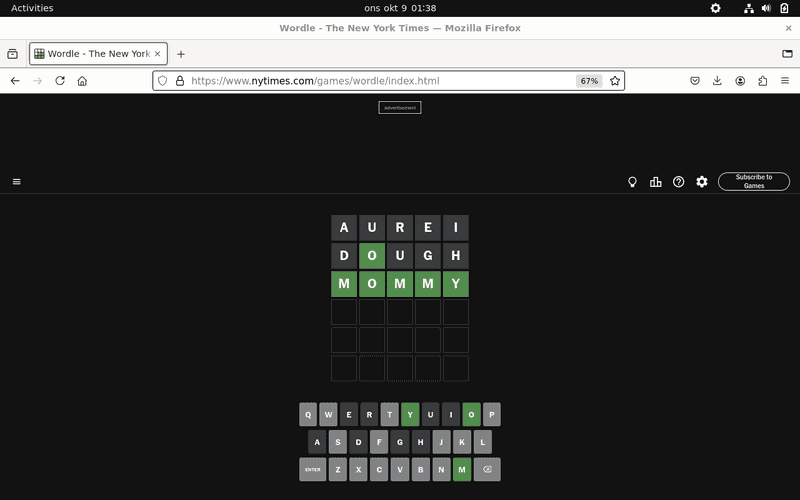Tap the Q key on the keyboard
The width and height of the screenshot is (800, 500).
click(x=308, y=414)
